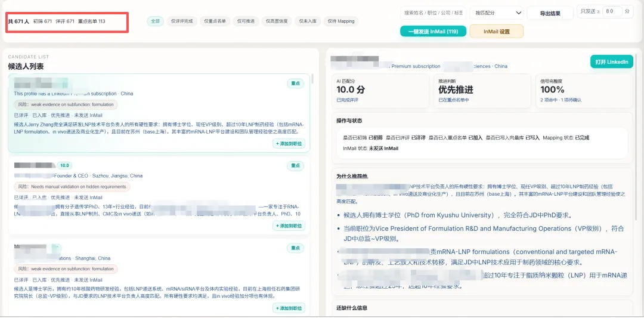The width and height of the screenshot is (644, 318).
Task: Click the 为什么推荐他 heading
Action: pyautogui.click(x=352, y=176)
